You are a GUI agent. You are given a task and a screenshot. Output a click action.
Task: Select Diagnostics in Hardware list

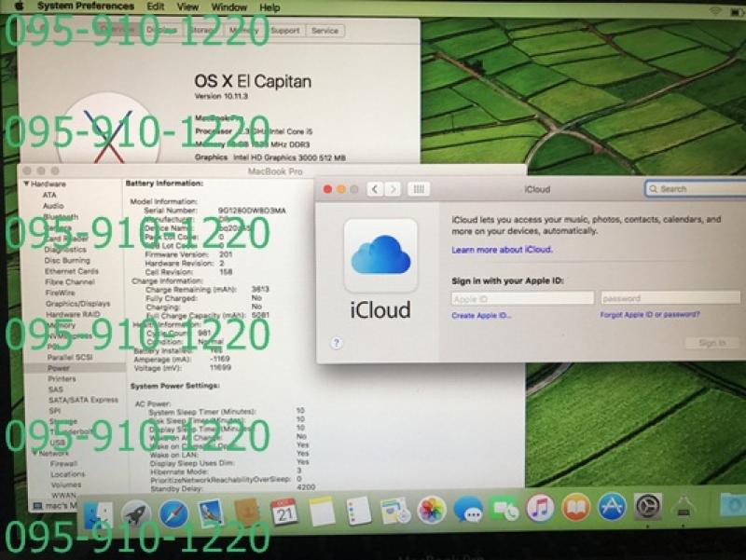tap(65, 250)
